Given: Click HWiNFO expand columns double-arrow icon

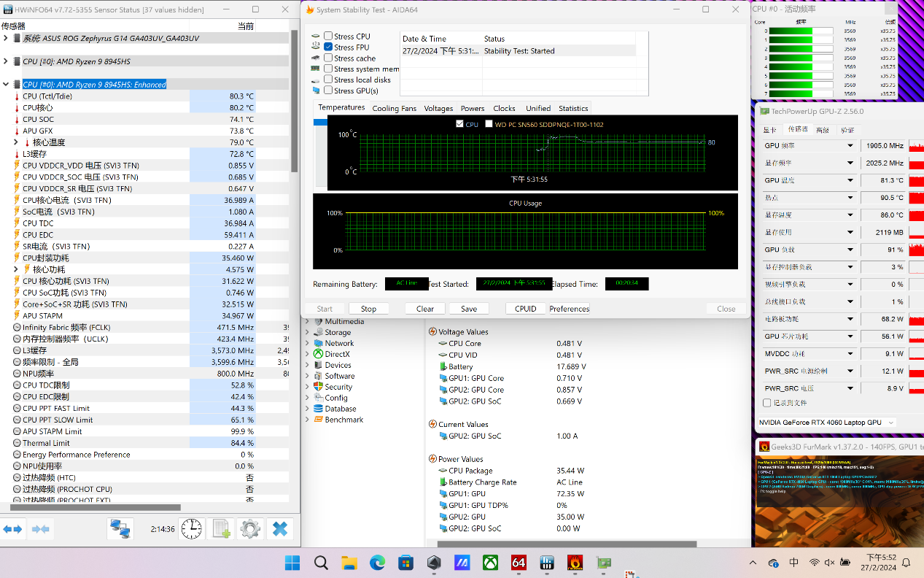Looking at the screenshot, I should coord(12,529).
